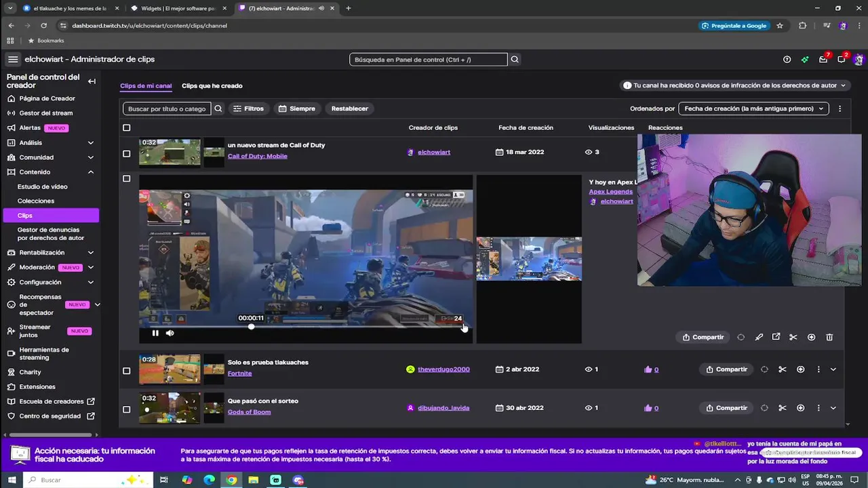Expand the Que pasó con el sorteo row chevron

point(833,408)
